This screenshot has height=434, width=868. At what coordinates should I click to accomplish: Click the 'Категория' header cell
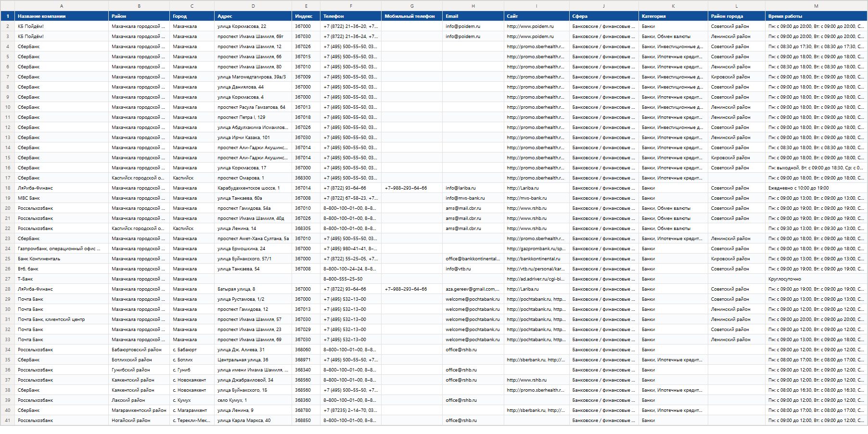tap(673, 16)
